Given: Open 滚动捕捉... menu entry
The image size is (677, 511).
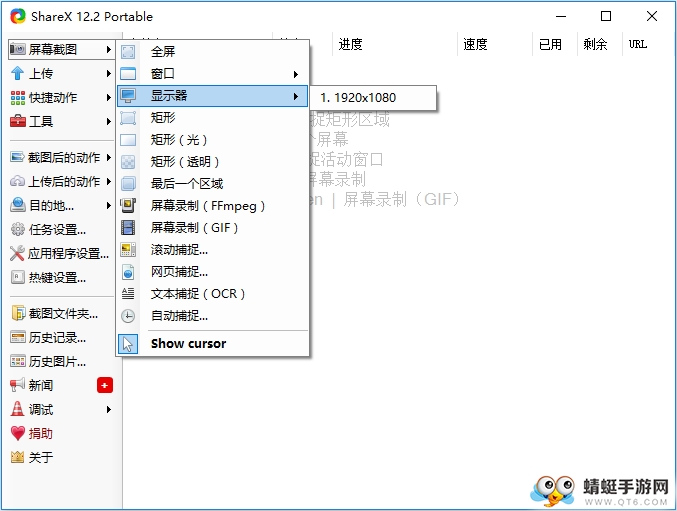Looking at the screenshot, I should pyautogui.click(x=213, y=249).
